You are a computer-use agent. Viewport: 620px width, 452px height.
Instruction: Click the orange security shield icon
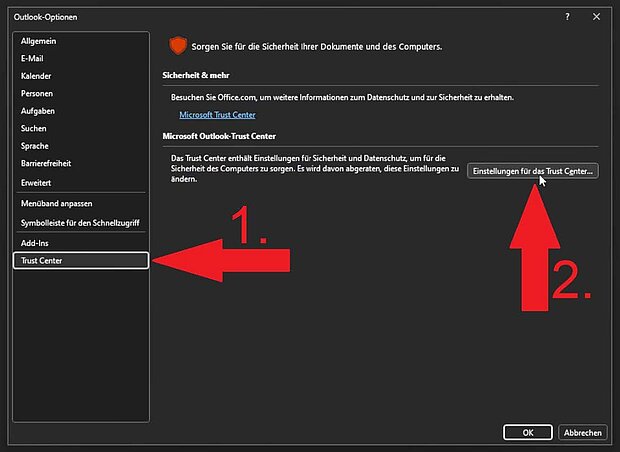point(178,45)
